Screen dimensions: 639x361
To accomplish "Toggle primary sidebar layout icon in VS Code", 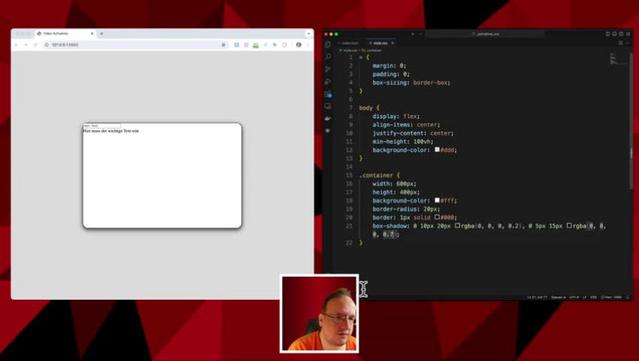I will coord(608,34).
